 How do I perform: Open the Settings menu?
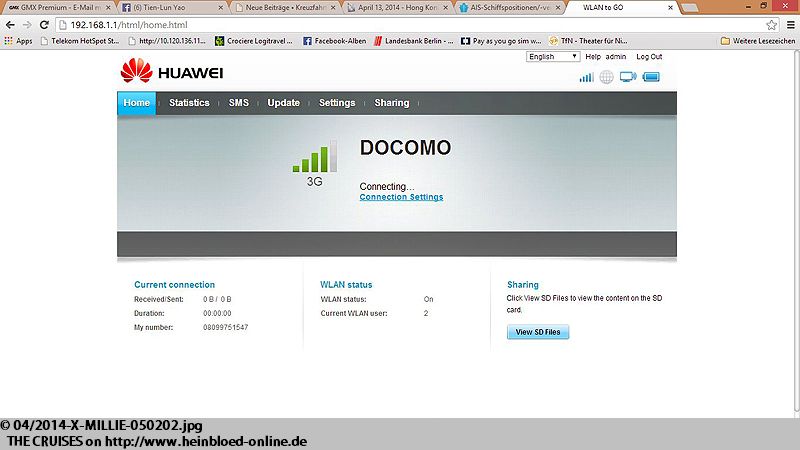[x=337, y=103]
